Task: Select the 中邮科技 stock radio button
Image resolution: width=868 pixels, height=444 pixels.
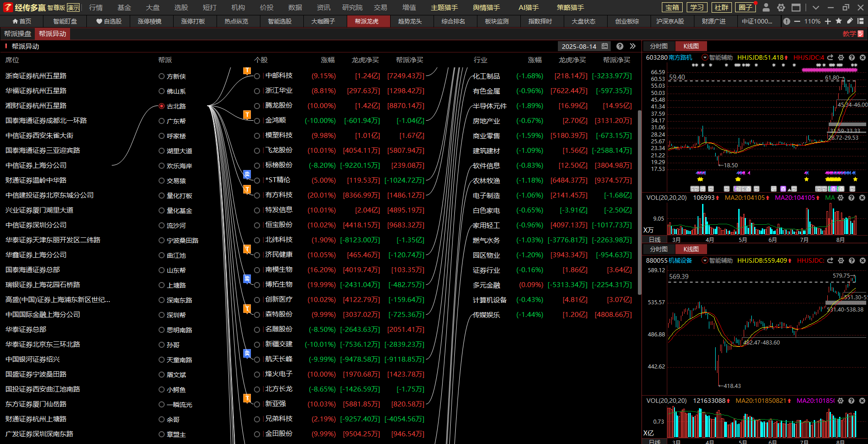Action: tap(257, 76)
